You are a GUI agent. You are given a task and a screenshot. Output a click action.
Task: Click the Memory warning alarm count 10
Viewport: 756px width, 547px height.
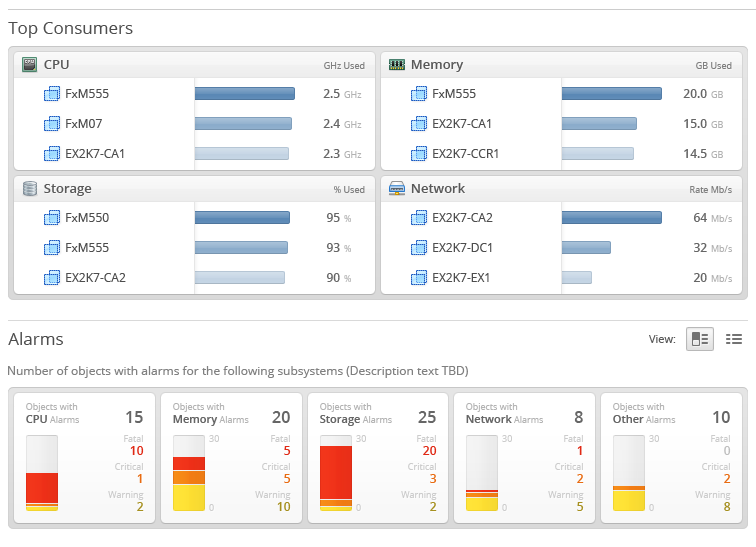click(x=282, y=507)
